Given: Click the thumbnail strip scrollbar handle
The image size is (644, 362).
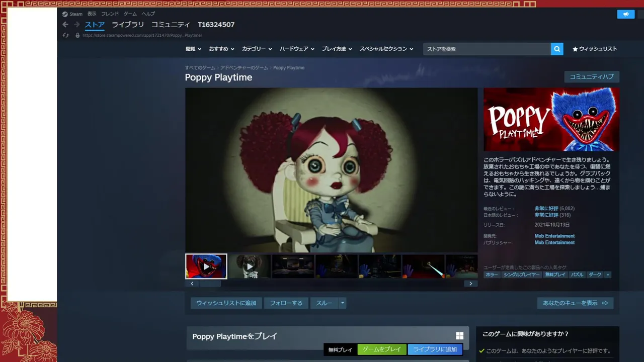Looking at the screenshot, I should (210, 284).
